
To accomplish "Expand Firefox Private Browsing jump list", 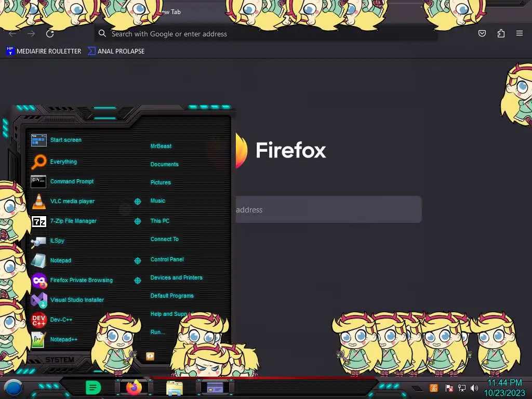I will [x=137, y=280].
